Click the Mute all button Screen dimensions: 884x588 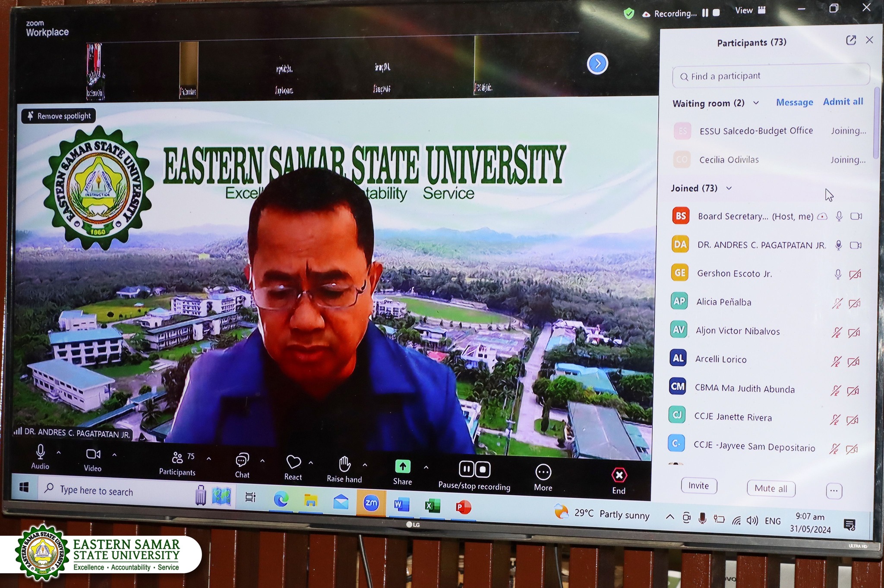pos(771,488)
